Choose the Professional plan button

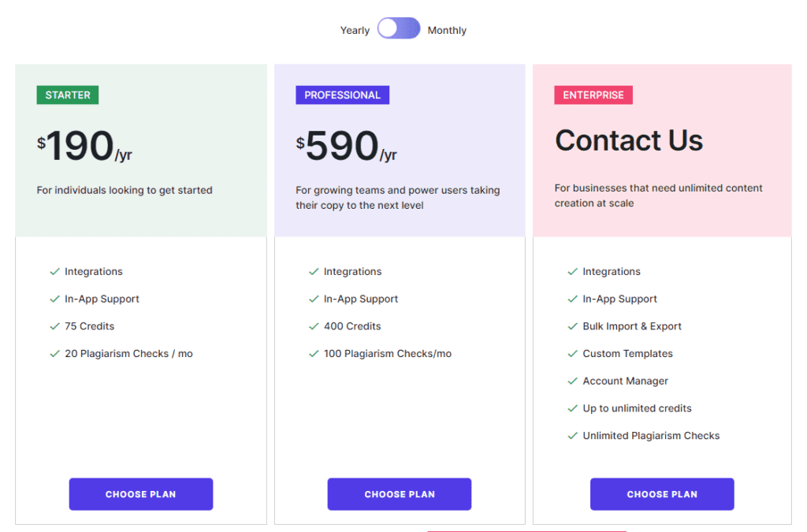click(x=400, y=494)
